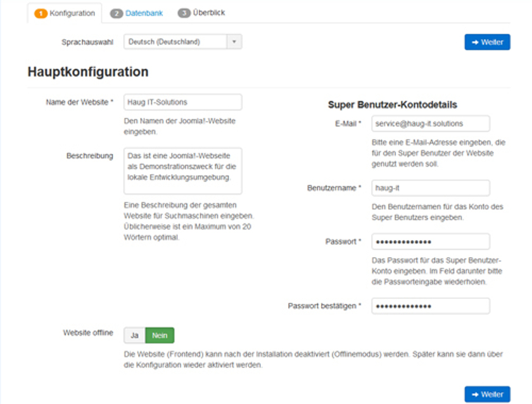Click the orange step 1 badge
The width and height of the screenshot is (532, 404).
click(41, 13)
